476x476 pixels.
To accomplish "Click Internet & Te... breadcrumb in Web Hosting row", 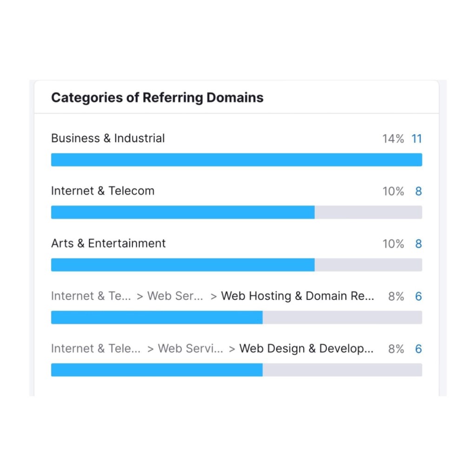I will click(x=91, y=296).
